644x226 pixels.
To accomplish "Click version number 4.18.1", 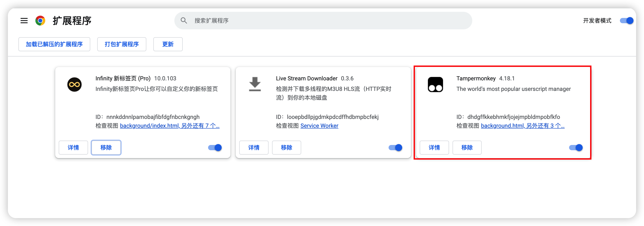I will click(x=507, y=78).
